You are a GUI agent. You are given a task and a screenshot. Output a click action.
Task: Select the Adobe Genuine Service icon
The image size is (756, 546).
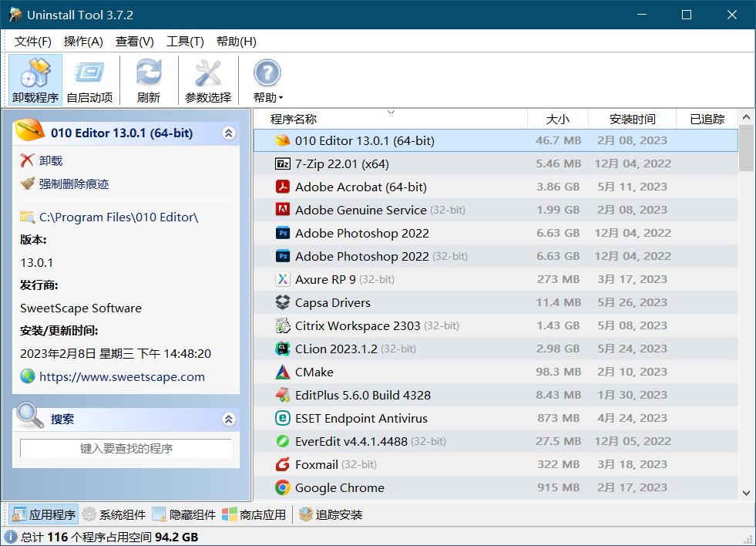(x=283, y=210)
